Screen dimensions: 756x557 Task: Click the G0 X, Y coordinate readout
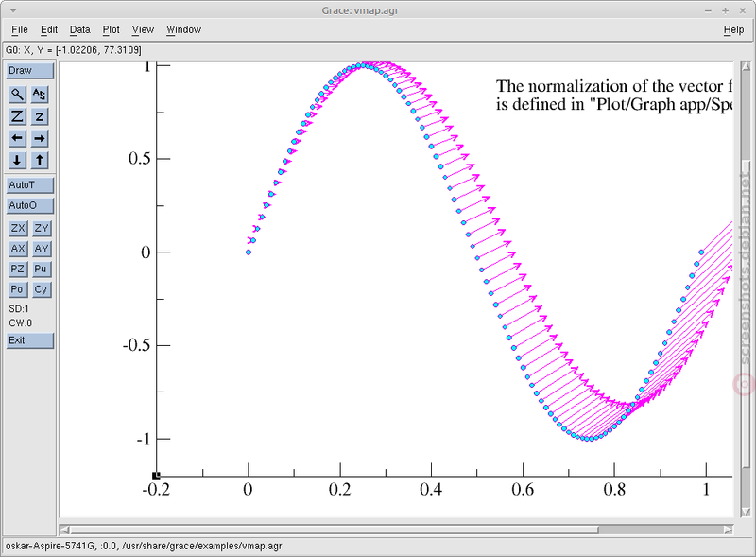point(74,50)
